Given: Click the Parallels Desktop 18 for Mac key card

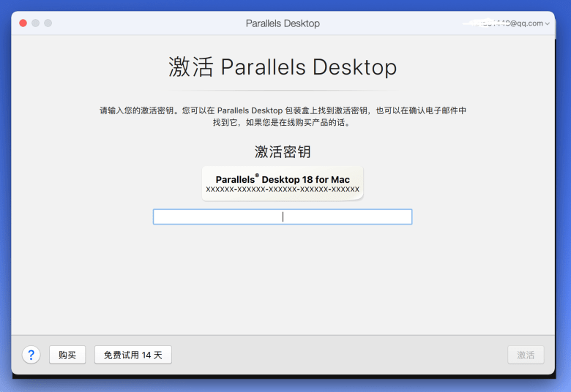Looking at the screenshot, I should pyautogui.click(x=283, y=184).
